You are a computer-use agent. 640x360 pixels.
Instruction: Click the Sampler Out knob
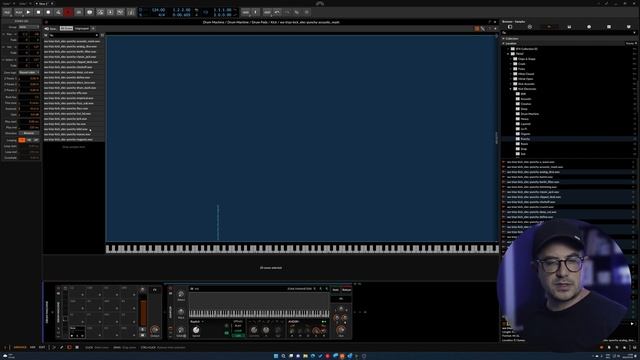[340, 330]
